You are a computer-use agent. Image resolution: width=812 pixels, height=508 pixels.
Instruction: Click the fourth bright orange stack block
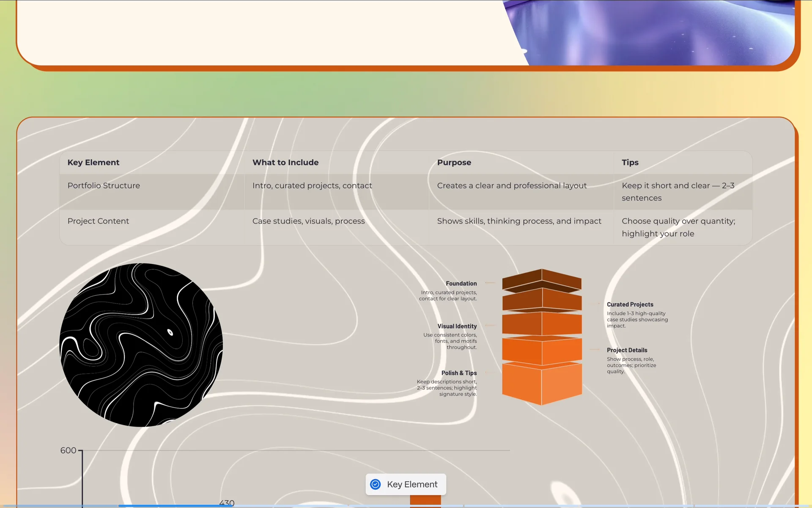[542, 351]
